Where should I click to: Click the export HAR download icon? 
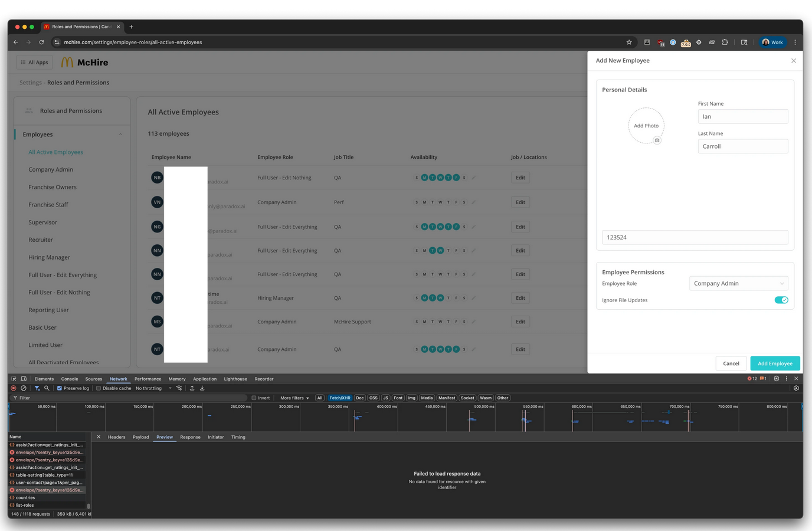[x=202, y=388]
